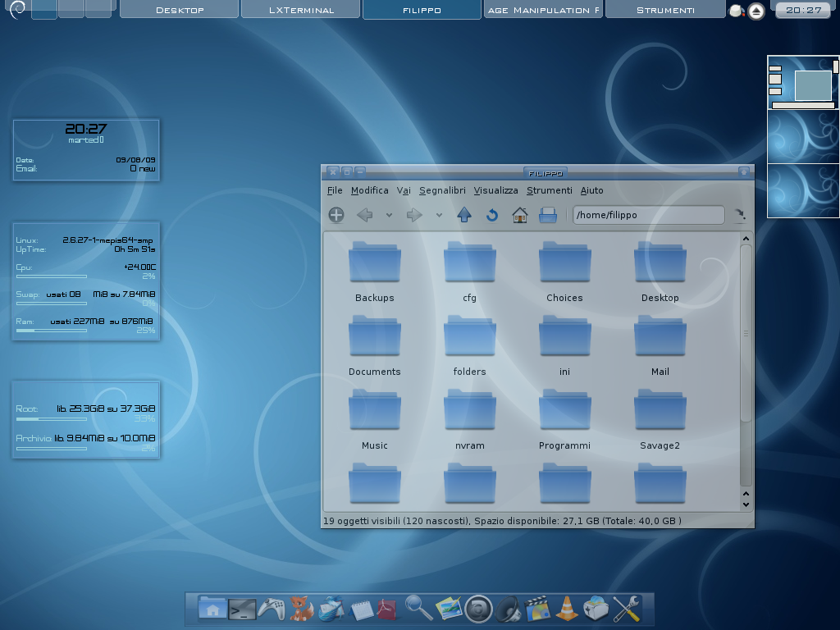Launch the clapperboard video app in the dock

pos(536,609)
